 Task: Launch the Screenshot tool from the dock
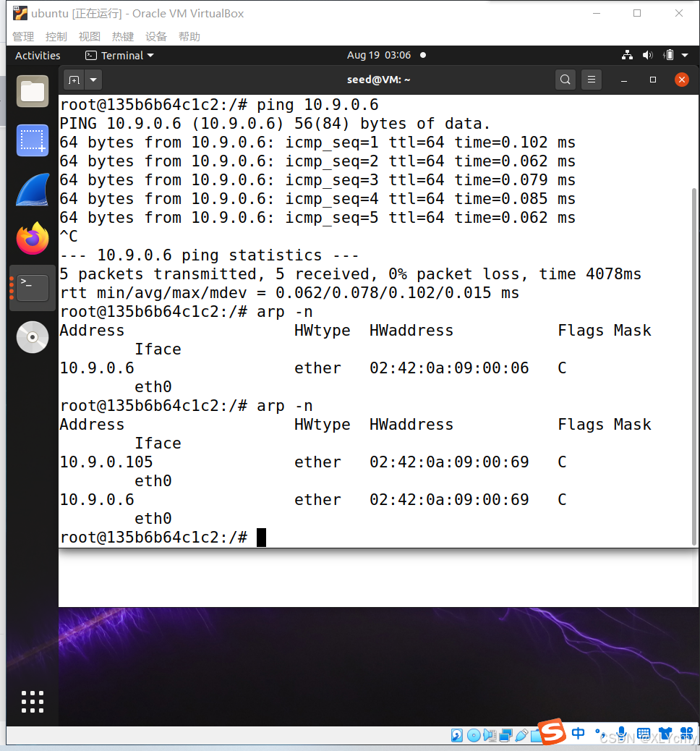pos(33,140)
